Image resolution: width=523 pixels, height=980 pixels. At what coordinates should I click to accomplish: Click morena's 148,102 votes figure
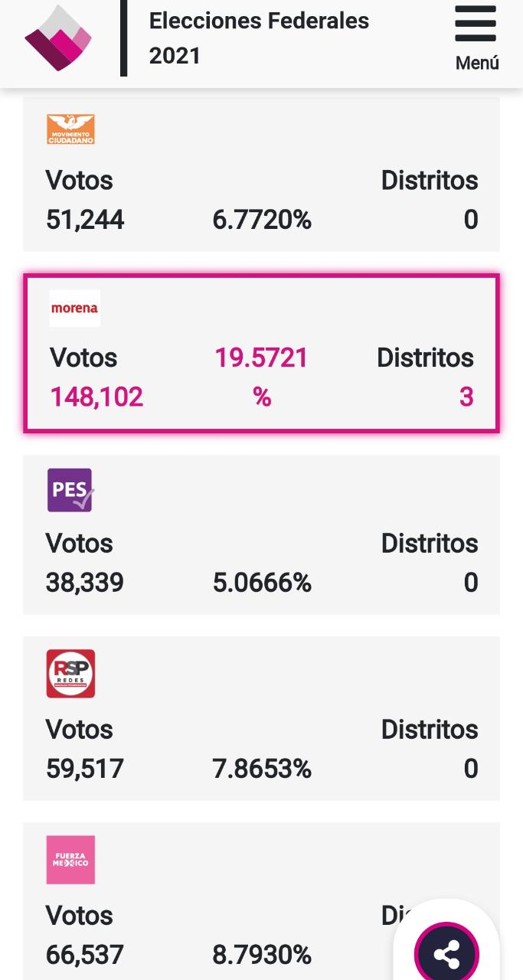click(x=96, y=397)
